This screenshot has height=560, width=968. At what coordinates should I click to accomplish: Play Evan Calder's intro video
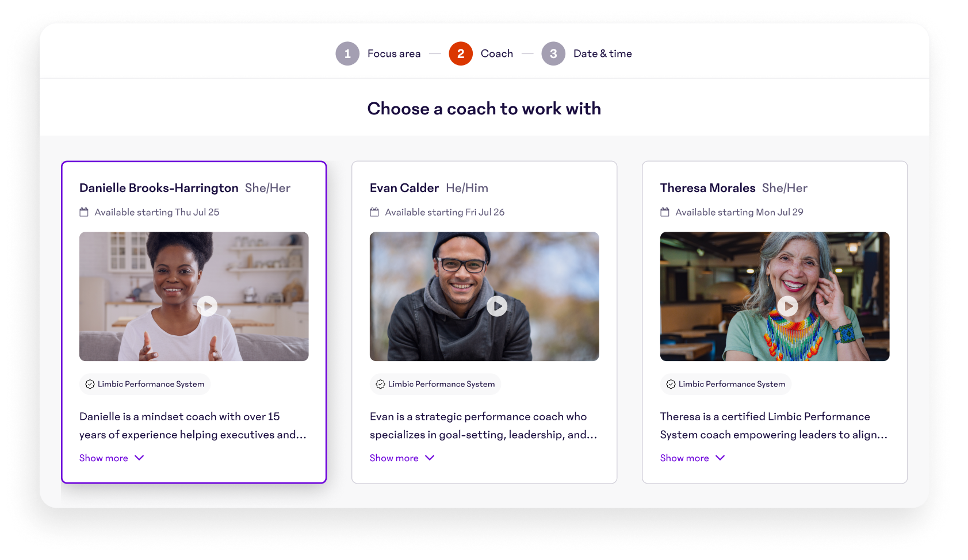pyautogui.click(x=497, y=306)
